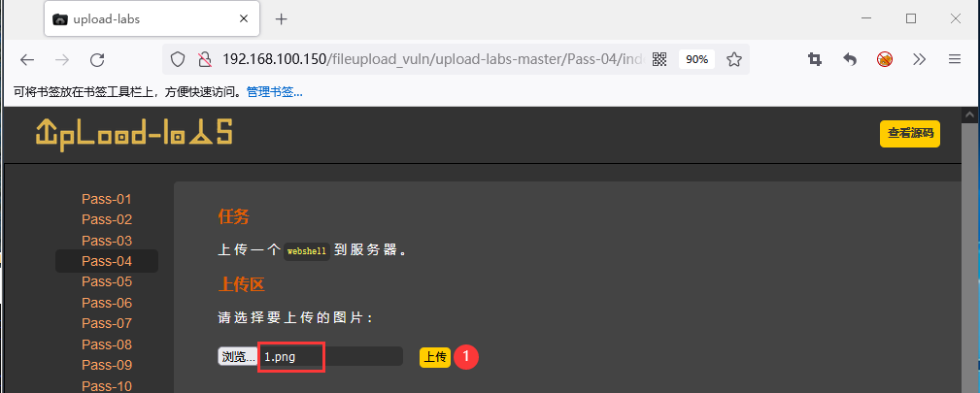
Task: Click the screenshot crop tool icon
Action: click(x=814, y=59)
